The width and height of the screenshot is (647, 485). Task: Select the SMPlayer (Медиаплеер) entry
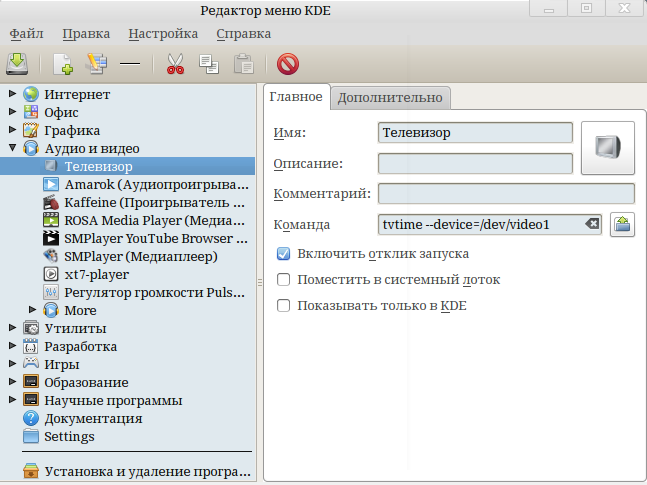(x=140, y=256)
